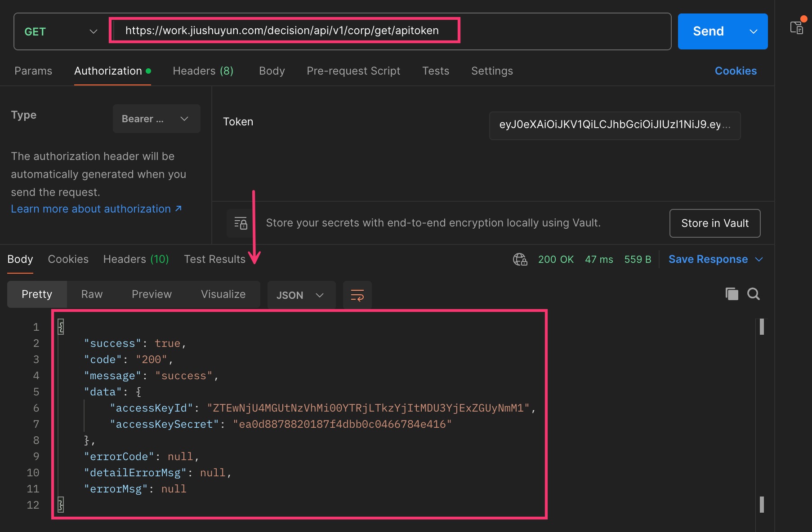The height and width of the screenshot is (532, 812).
Task: Click the Vault lock icon
Action: point(241,223)
